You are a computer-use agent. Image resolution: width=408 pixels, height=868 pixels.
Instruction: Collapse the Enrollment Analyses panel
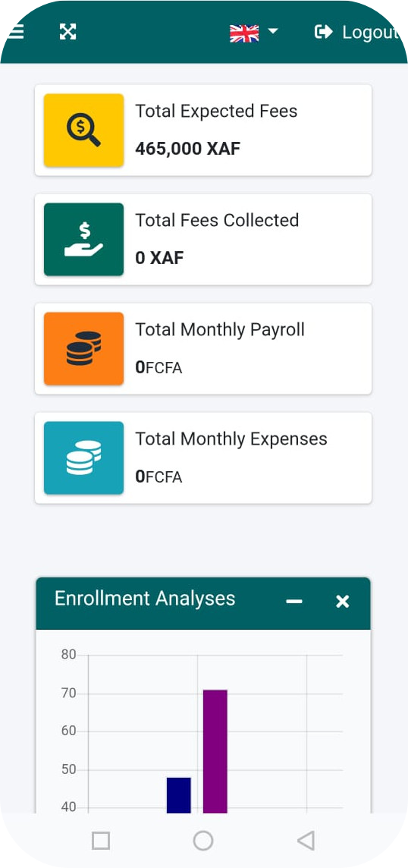(294, 601)
